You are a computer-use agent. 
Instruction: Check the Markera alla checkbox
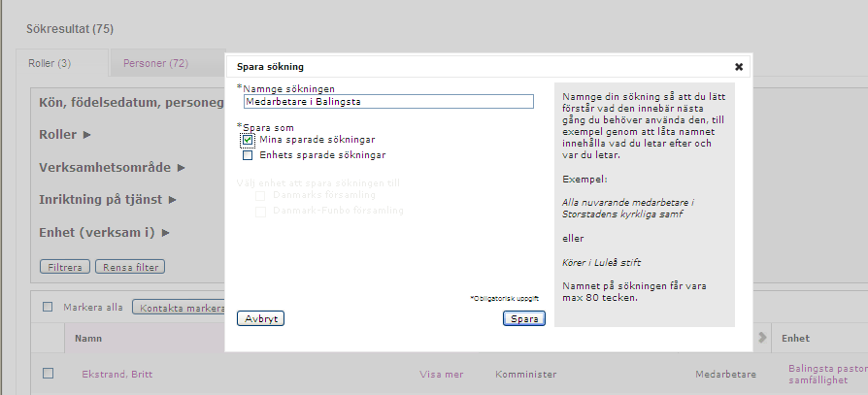point(48,307)
